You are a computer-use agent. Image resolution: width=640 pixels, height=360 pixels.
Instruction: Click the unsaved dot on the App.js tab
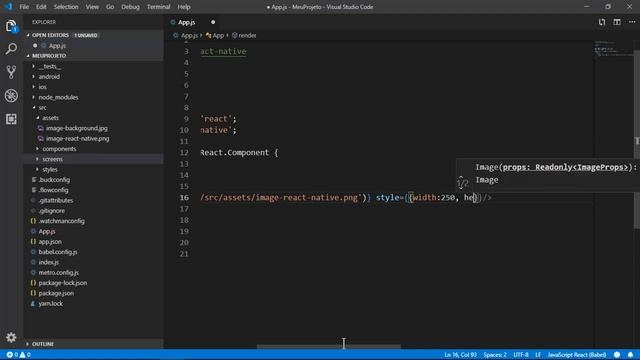pos(213,22)
